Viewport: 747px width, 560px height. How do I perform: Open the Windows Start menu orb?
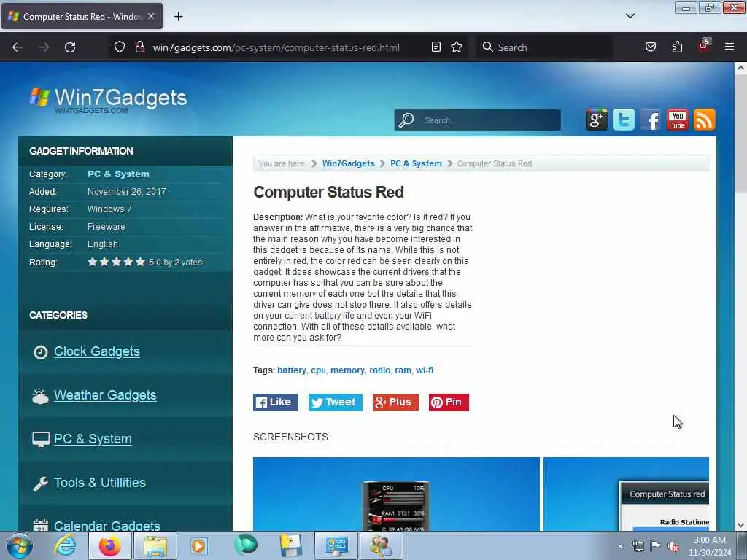click(20, 545)
